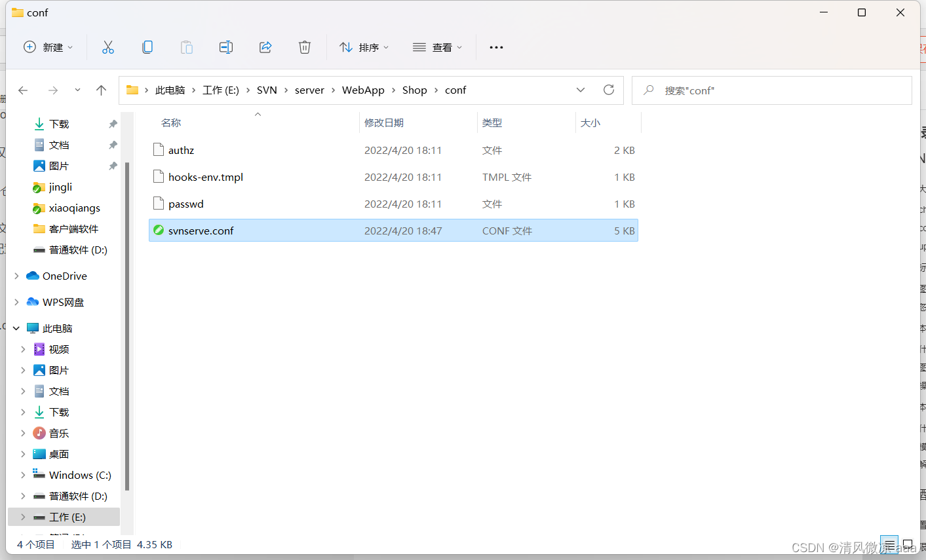Image resolution: width=926 pixels, height=560 pixels.
Task: Expand the OneDrive tree node
Action: pyautogui.click(x=16, y=276)
